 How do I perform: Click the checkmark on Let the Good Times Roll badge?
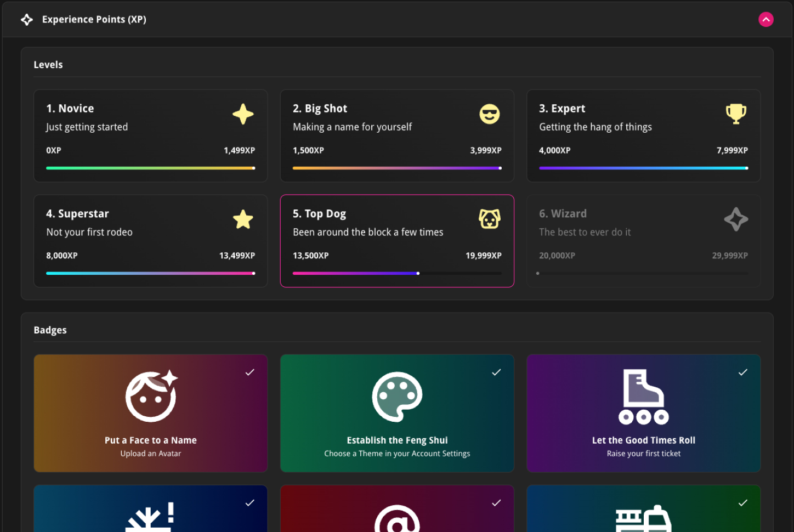[x=743, y=372]
